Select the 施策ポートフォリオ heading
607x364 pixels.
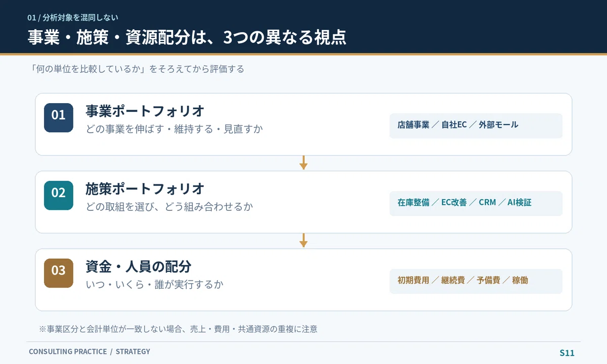coord(145,189)
